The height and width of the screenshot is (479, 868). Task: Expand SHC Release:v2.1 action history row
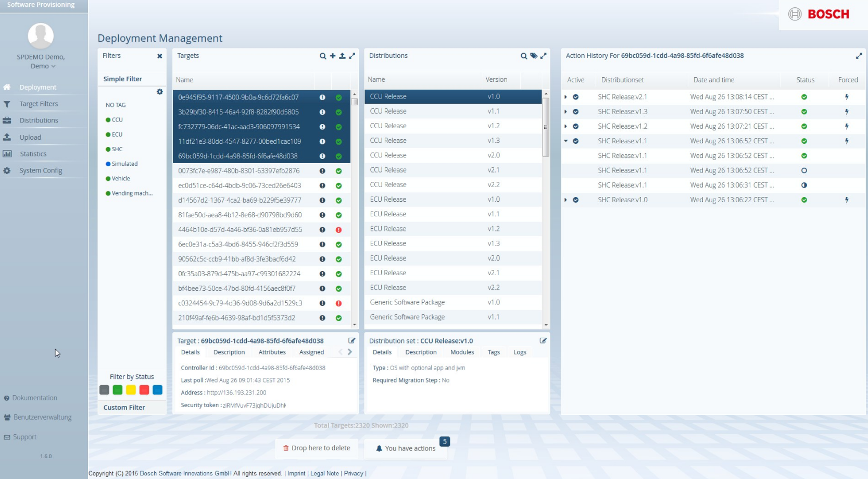pyautogui.click(x=565, y=97)
